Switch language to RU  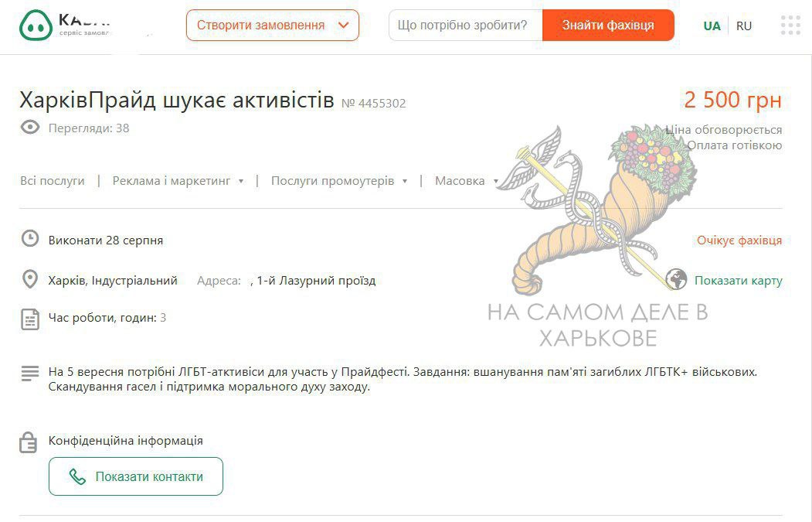(x=744, y=26)
